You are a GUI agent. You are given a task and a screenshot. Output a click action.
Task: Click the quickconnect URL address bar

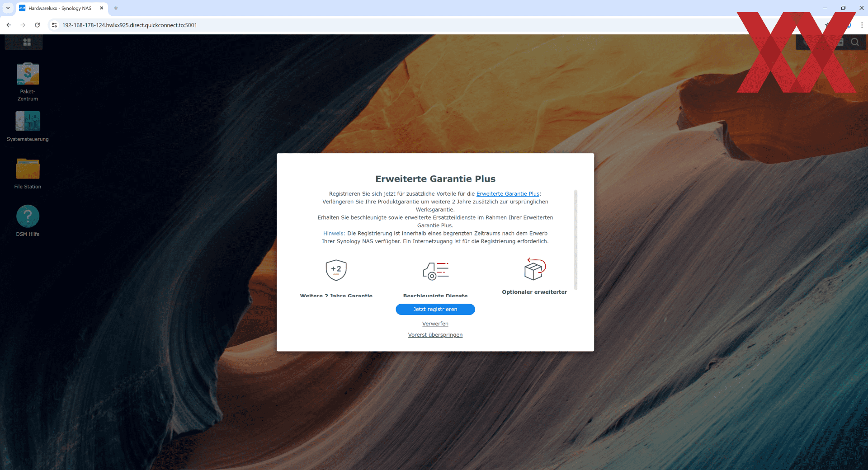[129, 25]
